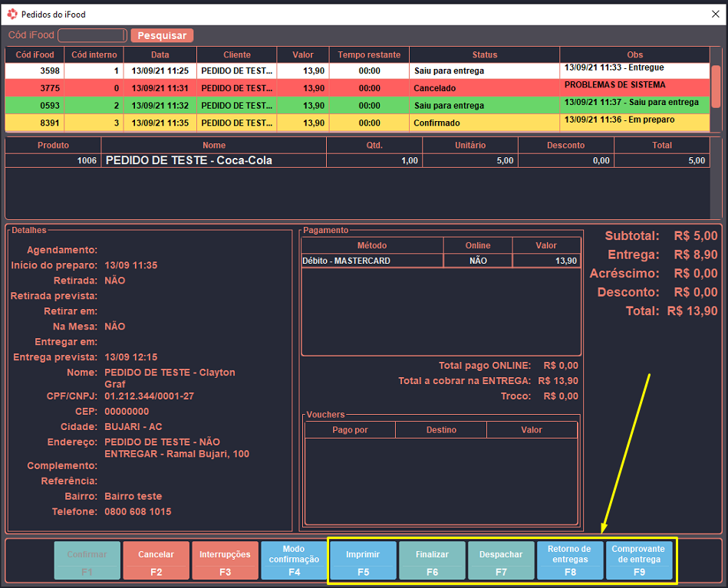Viewport: 728px width, 588px height.
Task: Click the Tempo restante column header
Action: 369,54
